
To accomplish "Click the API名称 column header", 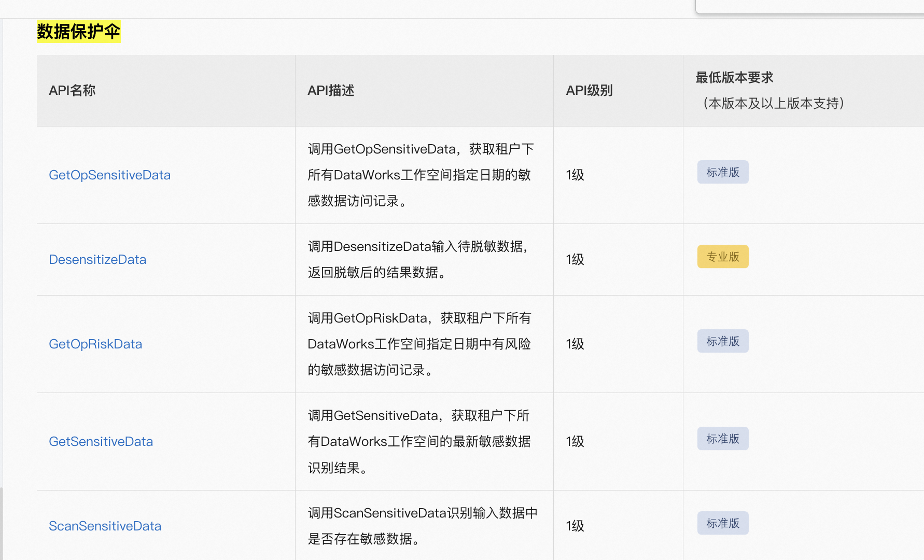I will click(x=72, y=91).
